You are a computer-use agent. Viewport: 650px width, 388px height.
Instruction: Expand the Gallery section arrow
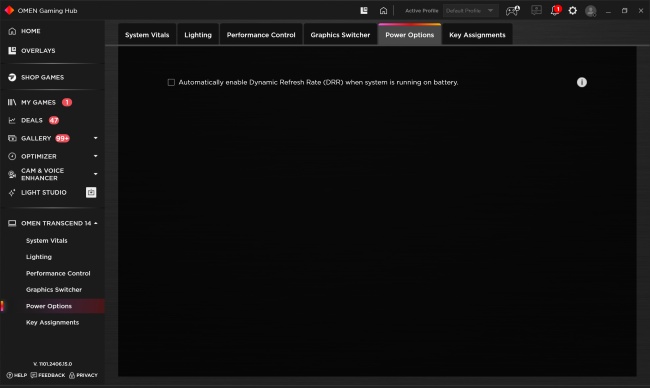(x=96, y=138)
